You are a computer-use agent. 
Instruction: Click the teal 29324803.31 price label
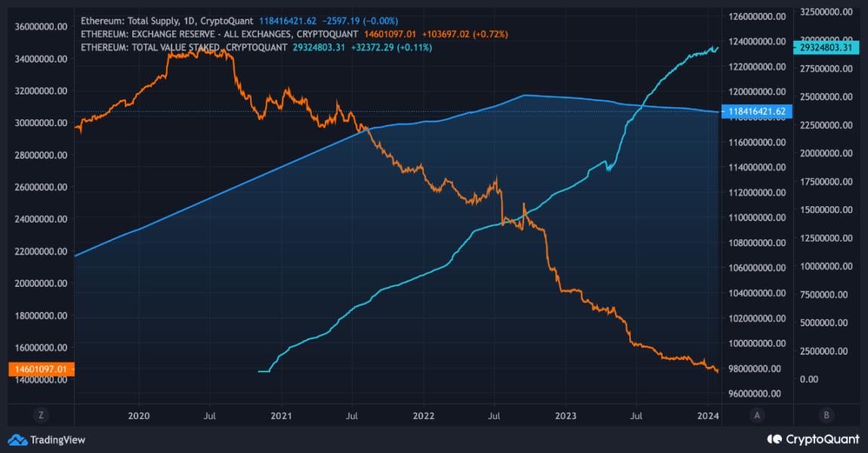826,48
